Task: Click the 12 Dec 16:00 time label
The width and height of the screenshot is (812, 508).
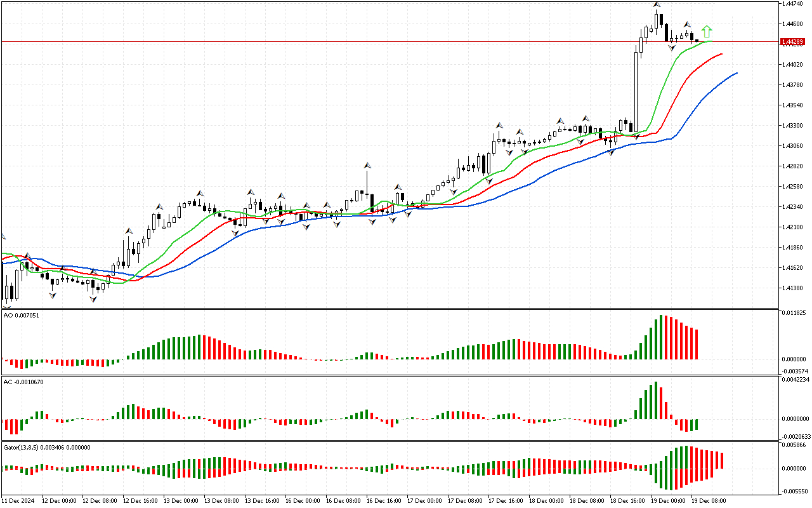Action: pyautogui.click(x=140, y=501)
